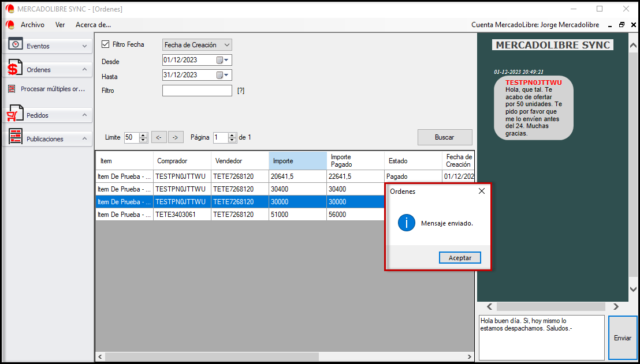Image resolution: width=640 pixels, height=364 pixels.
Task: Collapse the Pedidos sidebar section
Action: [84, 115]
